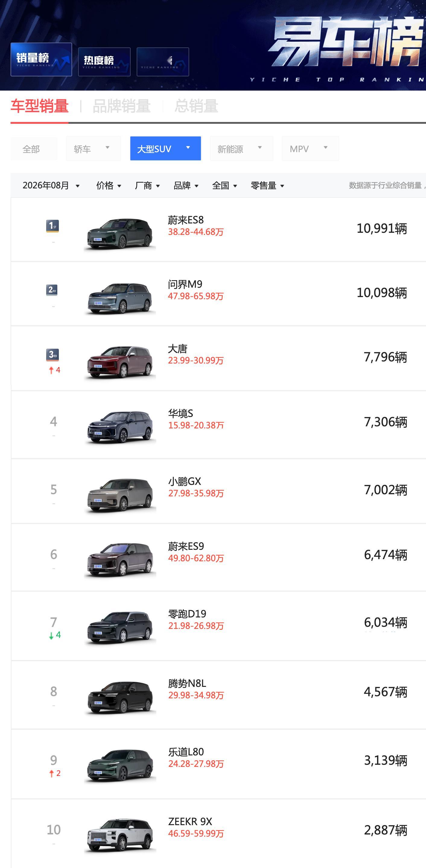Expand the 大型SUV category dropdown
The width and height of the screenshot is (426, 868).
(165, 148)
